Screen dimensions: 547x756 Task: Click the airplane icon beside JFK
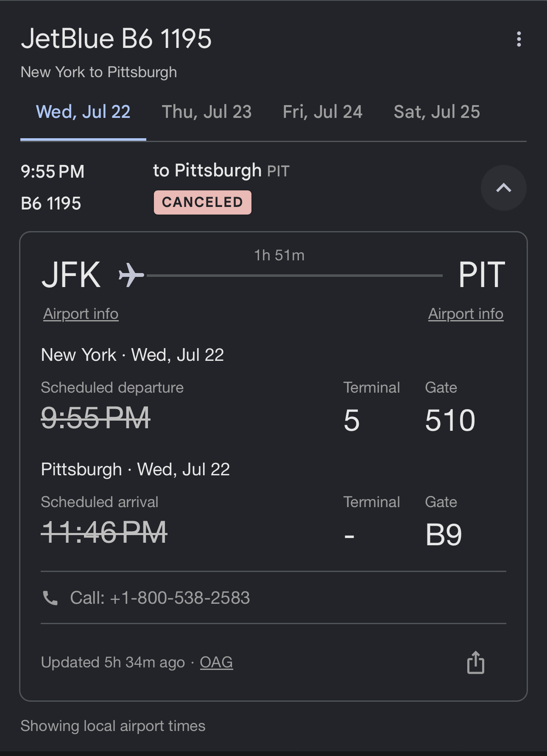[x=131, y=275]
